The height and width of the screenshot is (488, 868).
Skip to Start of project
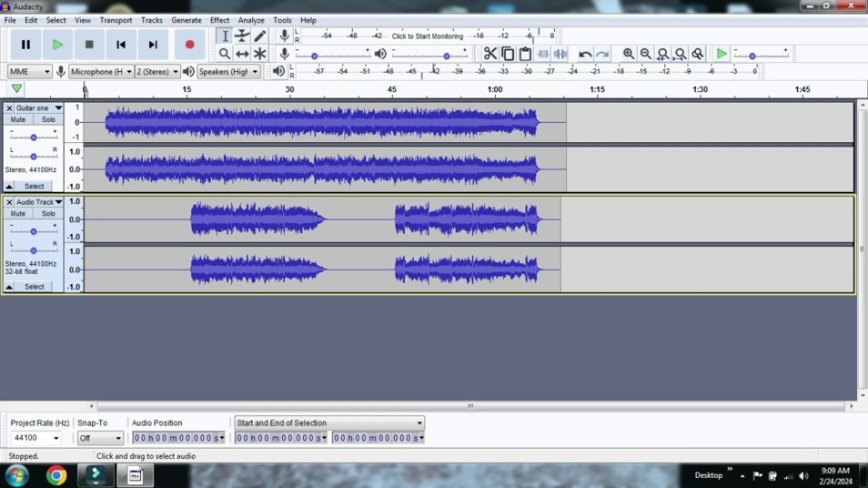pos(121,45)
